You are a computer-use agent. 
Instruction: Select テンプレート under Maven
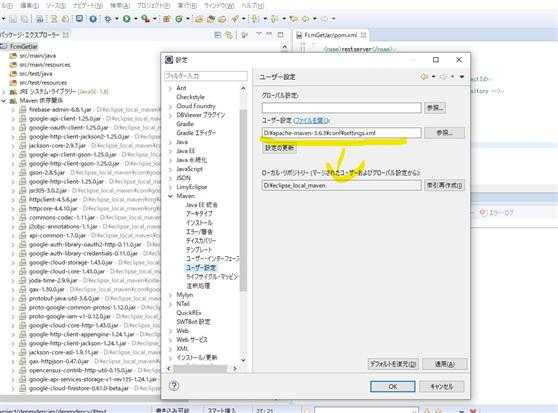[x=199, y=250]
